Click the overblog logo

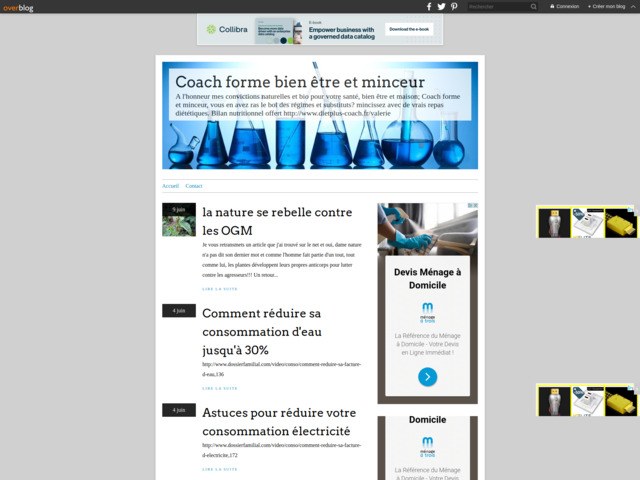click(18, 7)
